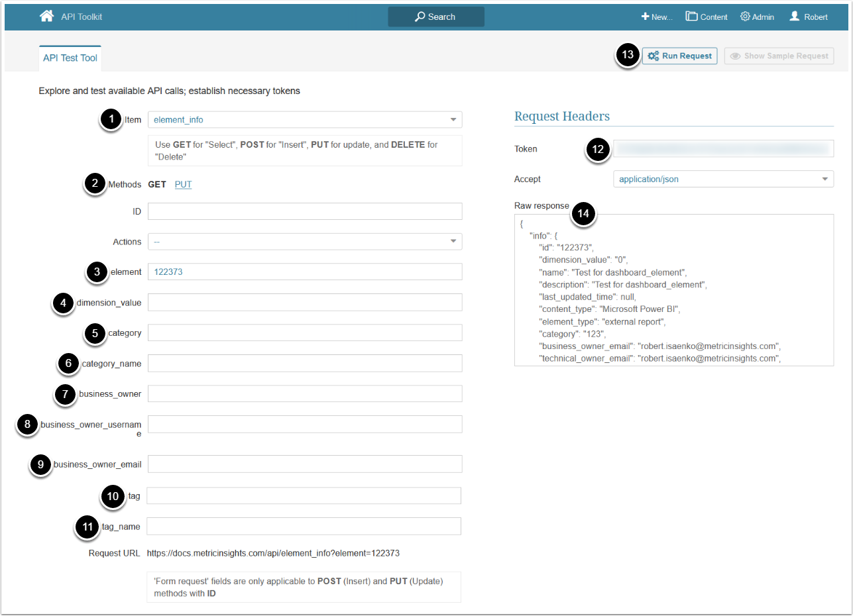Focus the dimension_value input field
Image resolution: width=853 pixels, height=616 pixels.
[305, 302]
